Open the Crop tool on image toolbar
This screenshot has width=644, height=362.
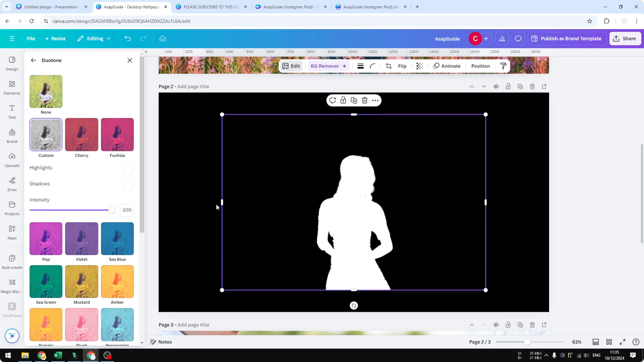pyautogui.click(x=388, y=66)
